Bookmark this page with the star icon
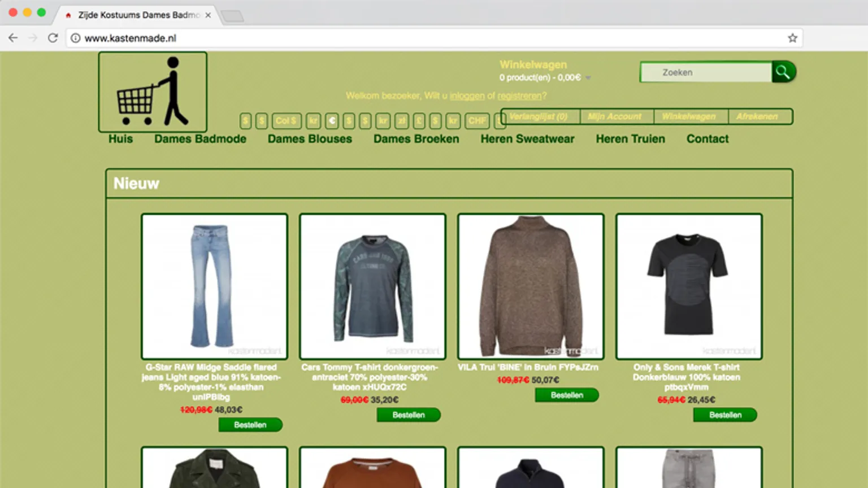This screenshot has height=488, width=868. pyautogui.click(x=792, y=38)
